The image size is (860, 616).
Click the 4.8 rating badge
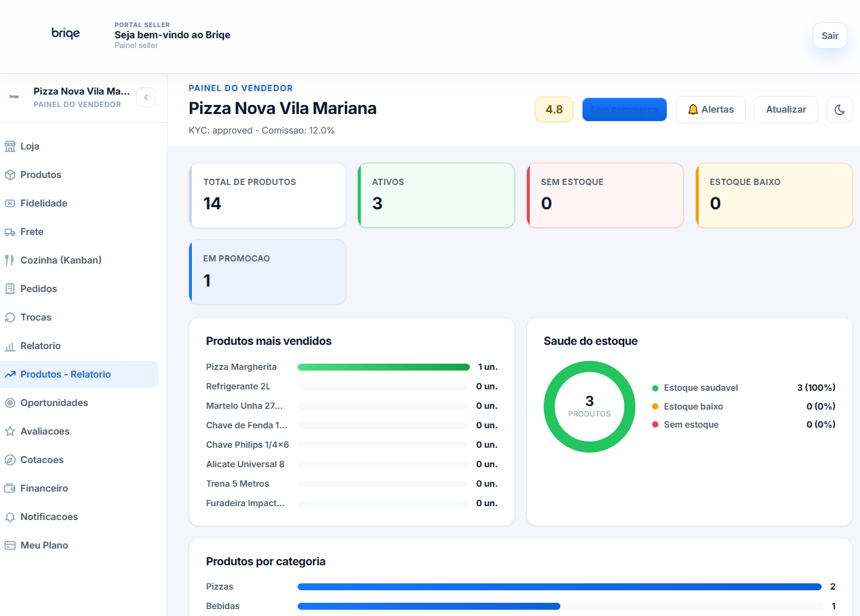click(x=554, y=110)
